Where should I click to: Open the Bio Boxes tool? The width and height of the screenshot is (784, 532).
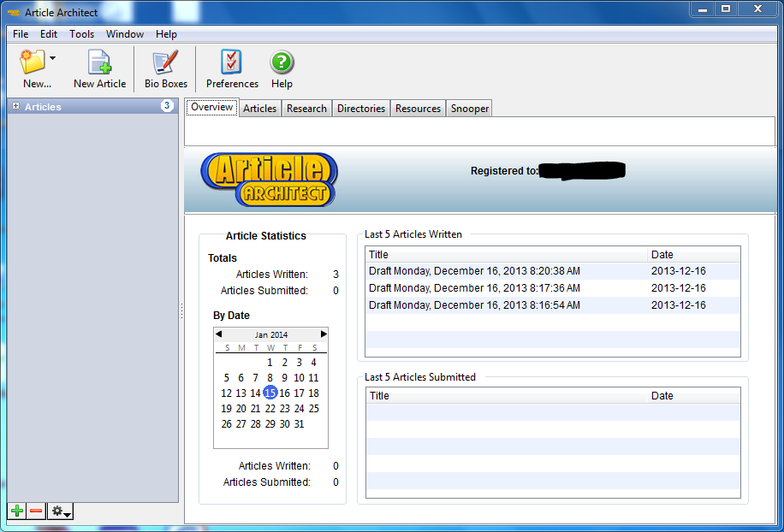click(165, 69)
